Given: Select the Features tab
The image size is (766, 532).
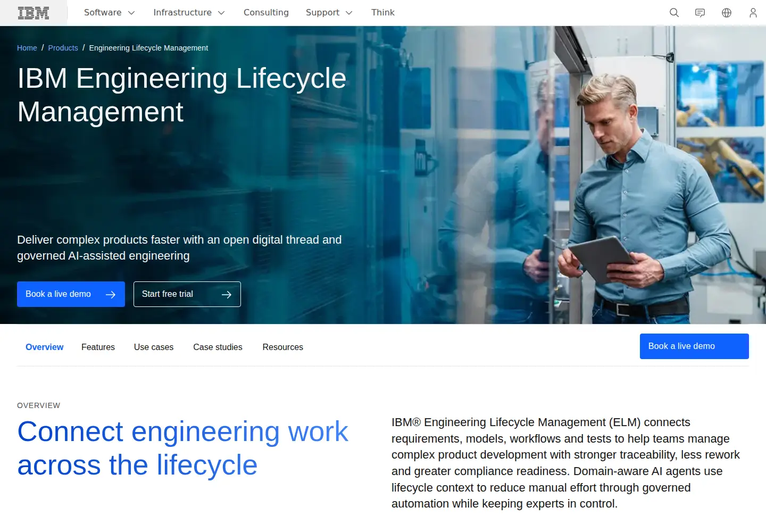Looking at the screenshot, I should click(98, 347).
